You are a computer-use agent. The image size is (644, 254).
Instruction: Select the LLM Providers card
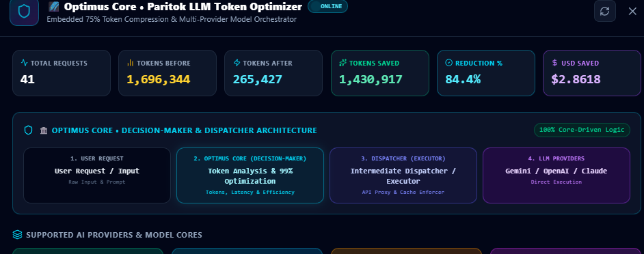pyautogui.click(x=556, y=175)
